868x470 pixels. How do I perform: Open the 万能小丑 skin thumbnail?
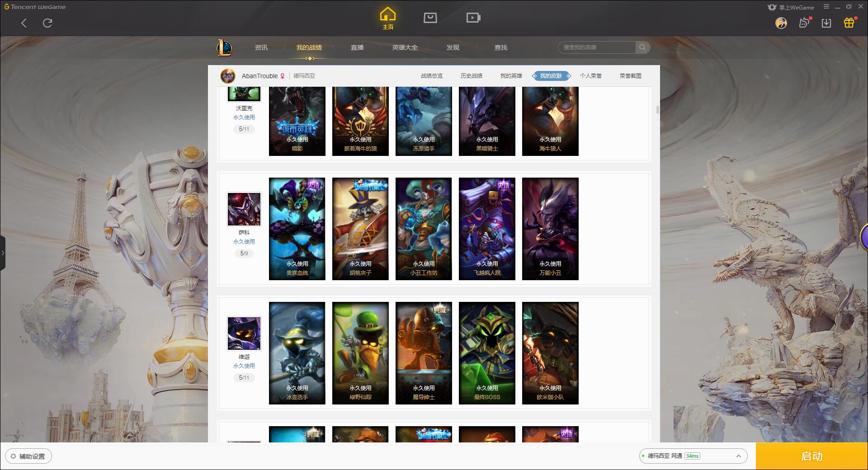click(550, 229)
